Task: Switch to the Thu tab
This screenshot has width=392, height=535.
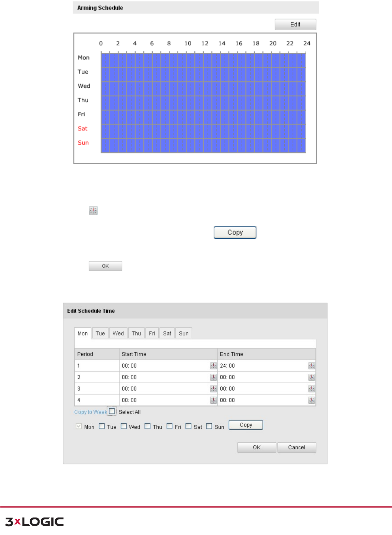Action: click(136, 333)
